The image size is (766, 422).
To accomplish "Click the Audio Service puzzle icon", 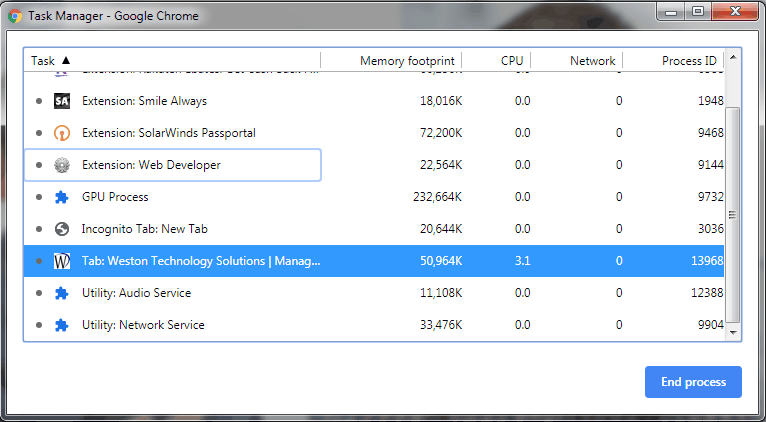I will (62, 293).
